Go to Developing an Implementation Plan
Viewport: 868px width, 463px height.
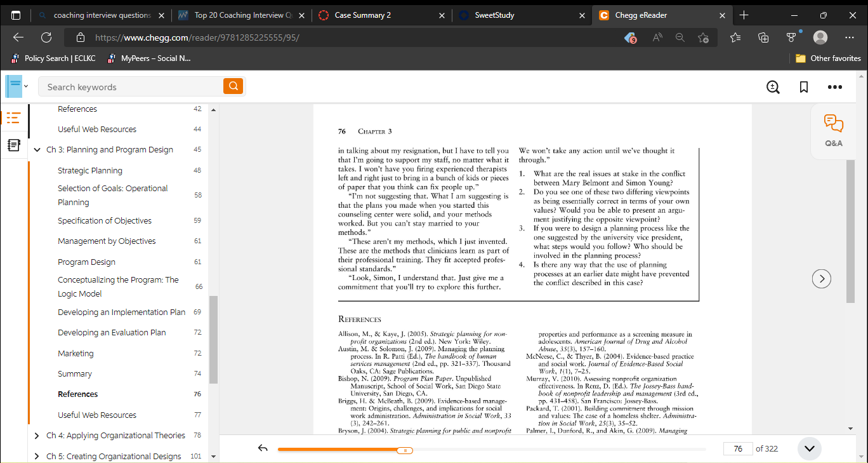coord(122,312)
